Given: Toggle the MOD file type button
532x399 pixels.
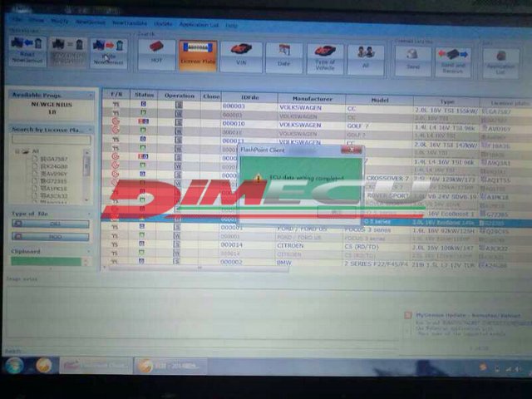Looking at the screenshot, I should (x=49, y=237).
